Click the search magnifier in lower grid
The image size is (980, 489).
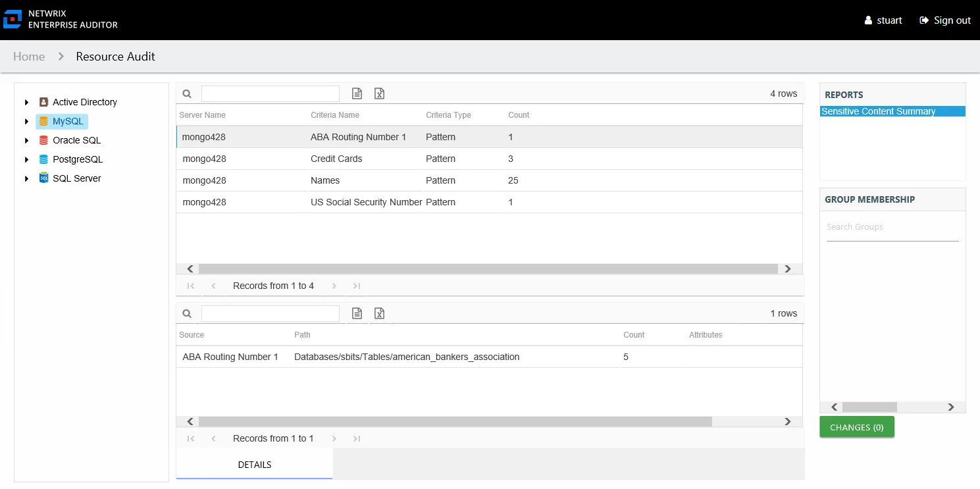pyautogui.click(x=187, y=314)
